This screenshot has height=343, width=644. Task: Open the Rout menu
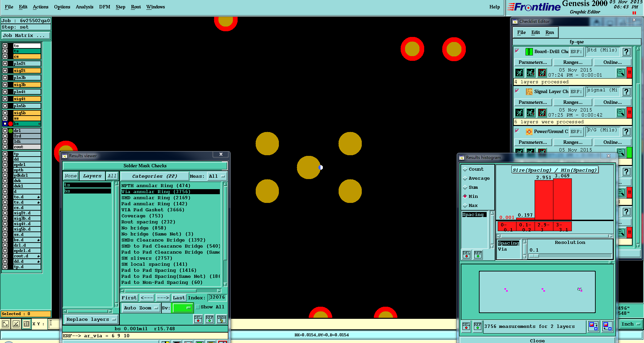coord(136,7)
